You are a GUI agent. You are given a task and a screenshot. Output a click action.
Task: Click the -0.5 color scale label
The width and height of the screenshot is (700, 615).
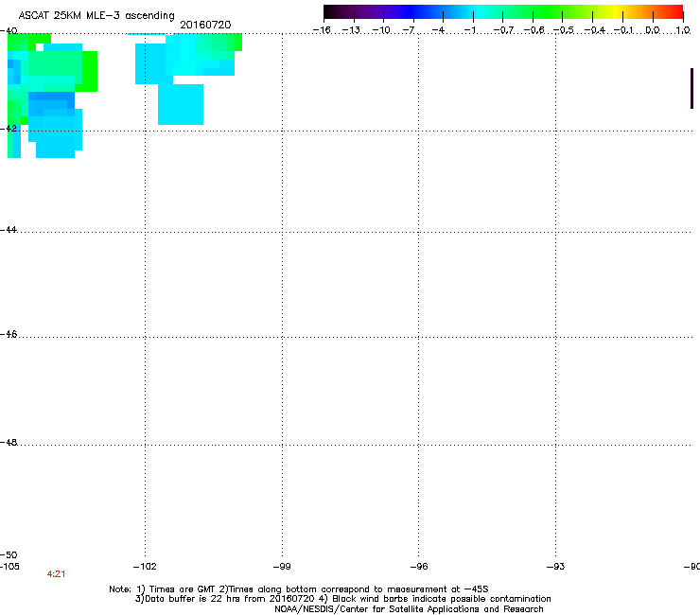tap(564, 30)
